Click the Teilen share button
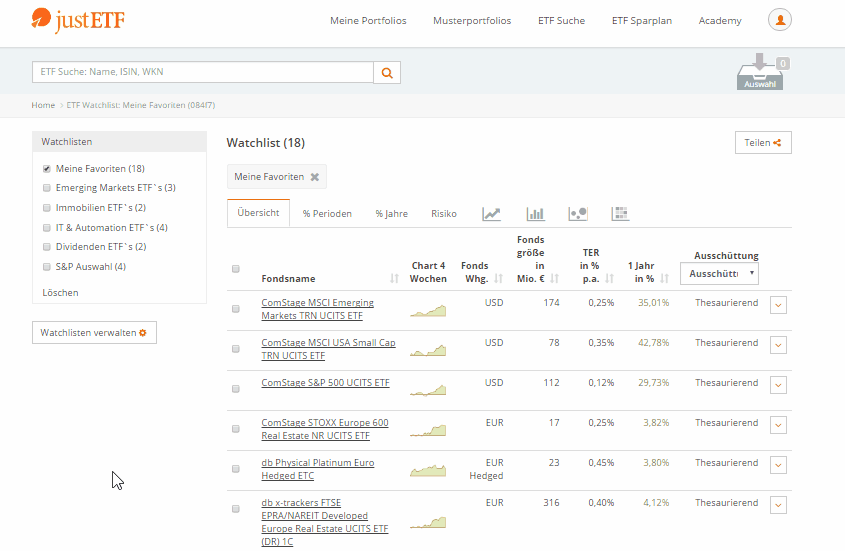The width and height of the screenshot is (845, 551). point(763,143)
